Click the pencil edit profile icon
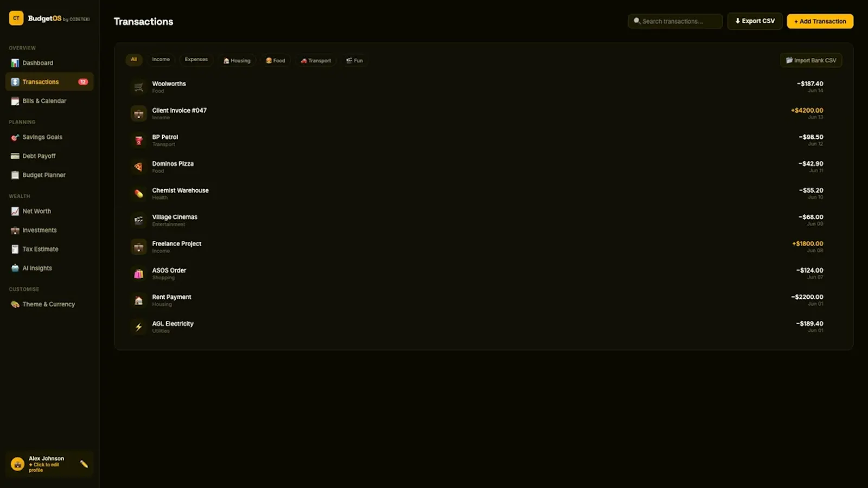 [x=84, y=464]
